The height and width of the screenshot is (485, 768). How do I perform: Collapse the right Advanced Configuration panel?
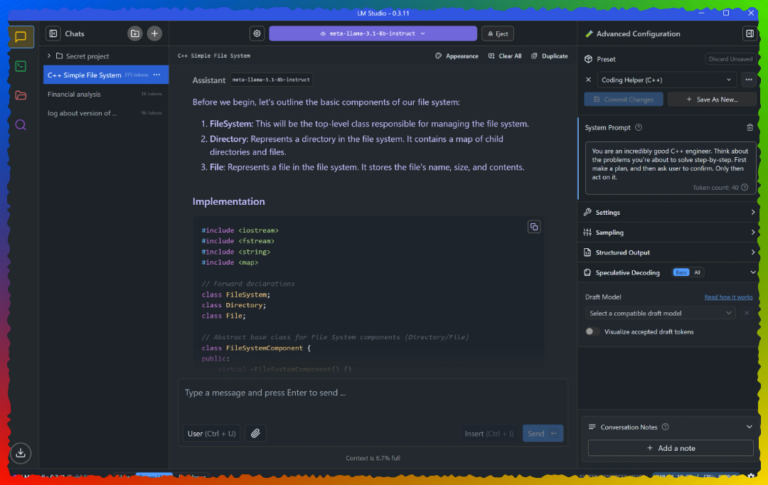click(x=749, y=33)
